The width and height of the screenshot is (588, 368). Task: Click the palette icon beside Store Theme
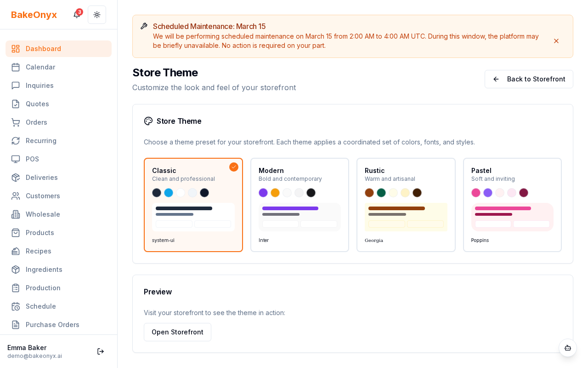[x=148, y=121]
